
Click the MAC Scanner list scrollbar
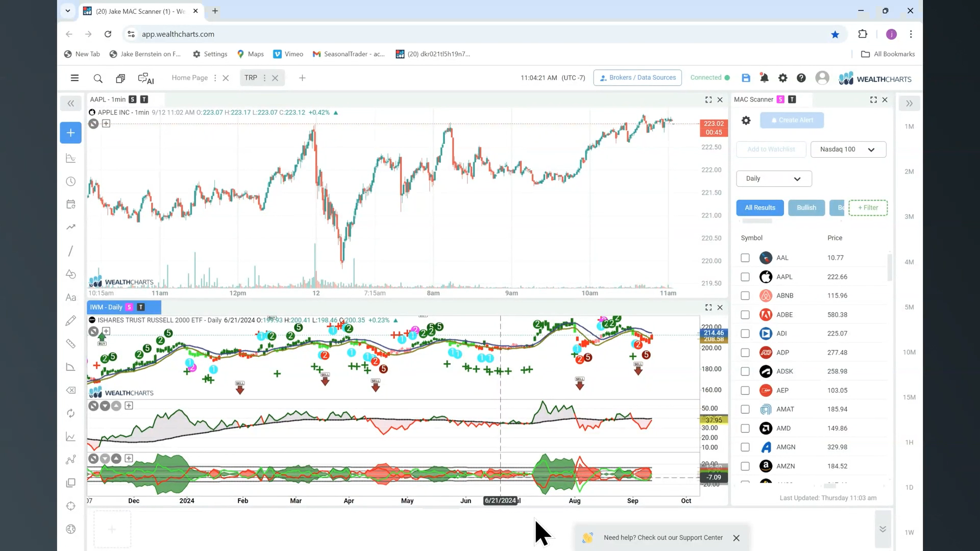[x=890, y=268]
